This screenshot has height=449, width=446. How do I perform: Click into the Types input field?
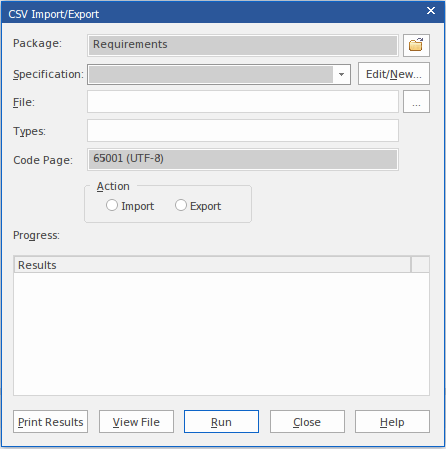tap(243, 131)
